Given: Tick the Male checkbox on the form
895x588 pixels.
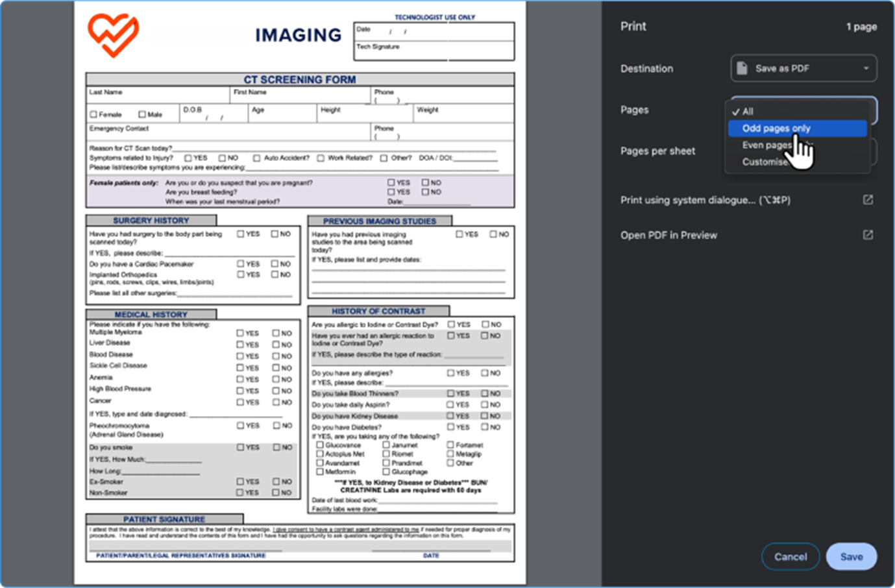Looking at the screenshot, I should click(142, 115).
